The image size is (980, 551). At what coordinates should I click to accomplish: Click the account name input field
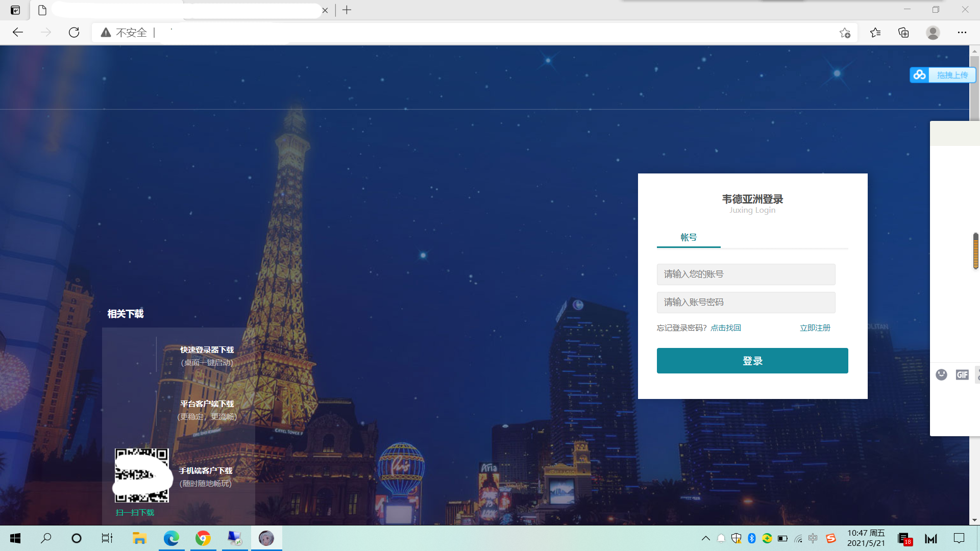(x=746, y=274)
